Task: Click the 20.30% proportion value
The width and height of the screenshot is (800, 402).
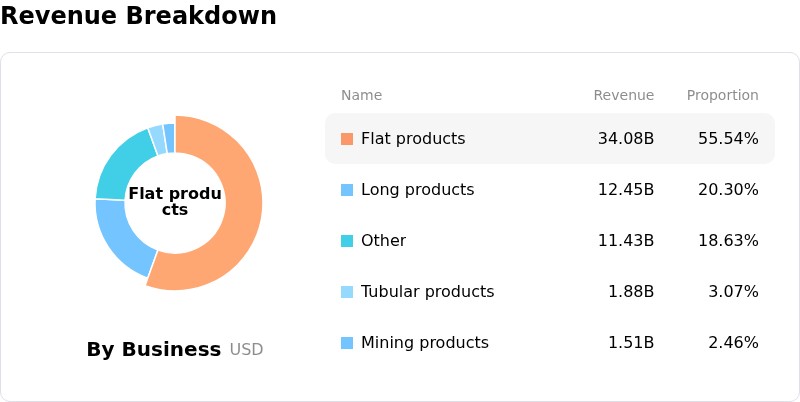Action: click(x=728, y=190)
